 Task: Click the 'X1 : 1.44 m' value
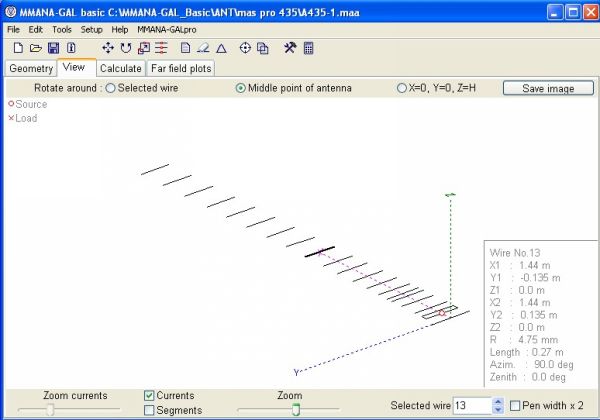click(x=520, y=265)
